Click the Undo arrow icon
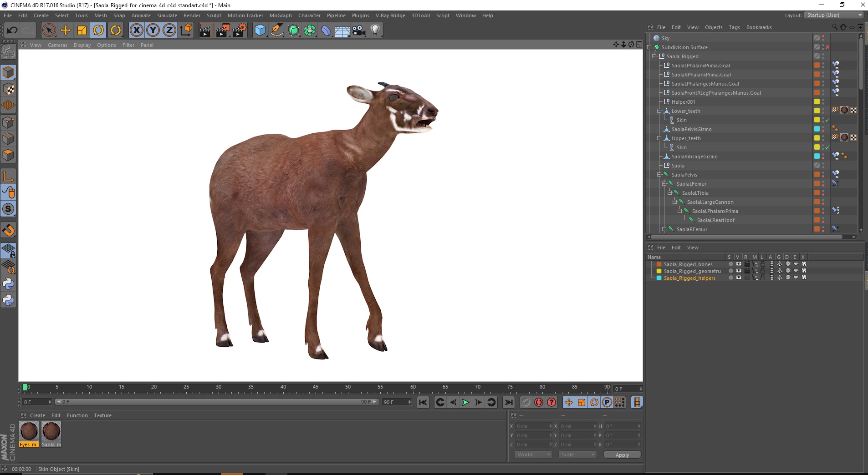The image size is (868, 475). pos(12,30)
